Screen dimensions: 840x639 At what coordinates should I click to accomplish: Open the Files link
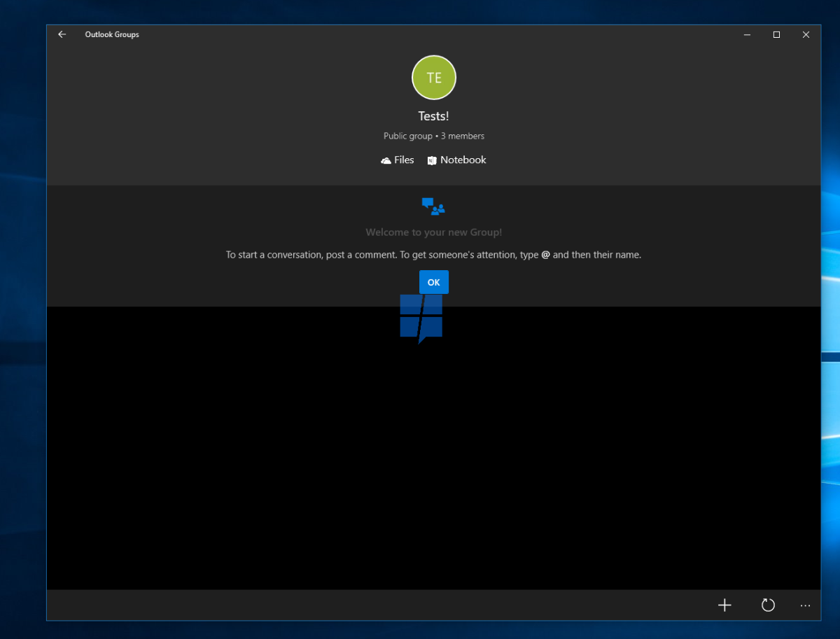(x=404, y=160)
